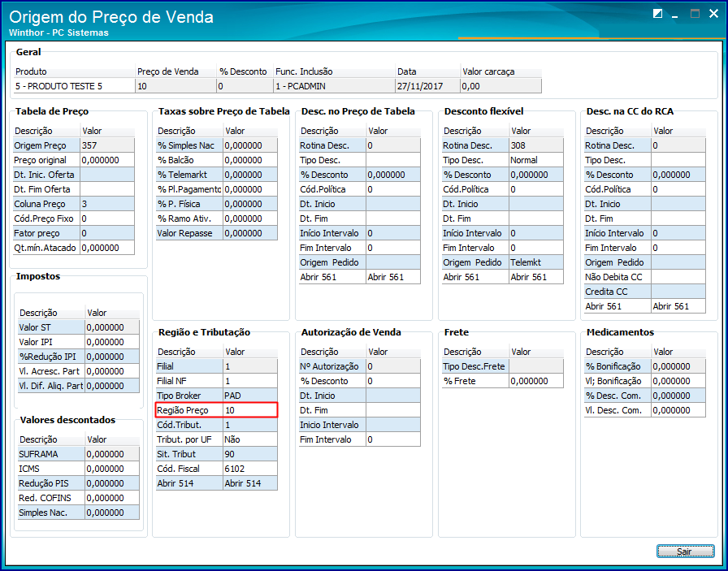Click the 'Abrir 514' description label
The width and height of the screenshot is (728, 571).
(x=189, y=483)
